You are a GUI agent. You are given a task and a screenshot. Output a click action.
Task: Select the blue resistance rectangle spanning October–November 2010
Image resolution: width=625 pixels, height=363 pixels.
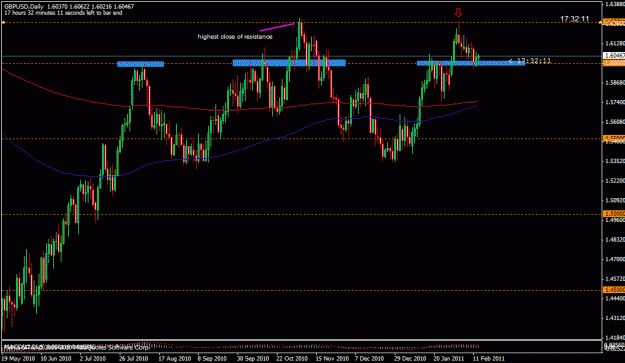point(289,63)
